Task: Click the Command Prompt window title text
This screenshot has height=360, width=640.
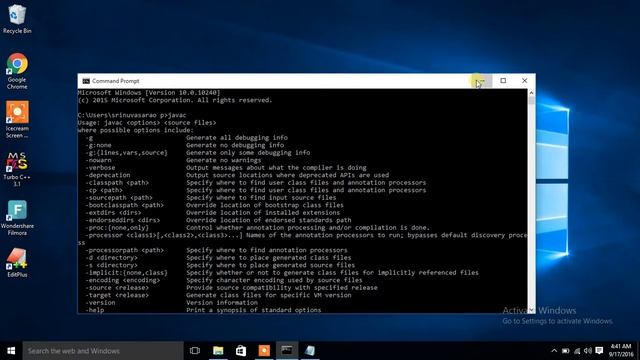Action: 116,81
